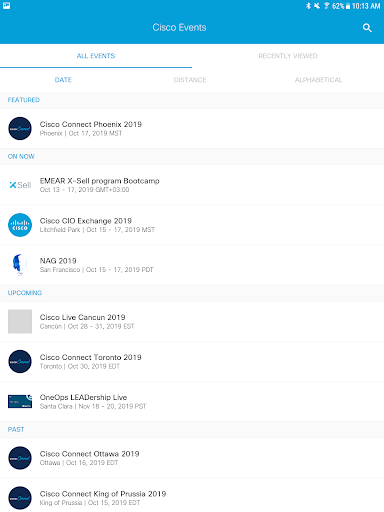Tap Cisco Connect King of Prussia logo
This screenshot has width=384, height=512.
tap(20, 498)
